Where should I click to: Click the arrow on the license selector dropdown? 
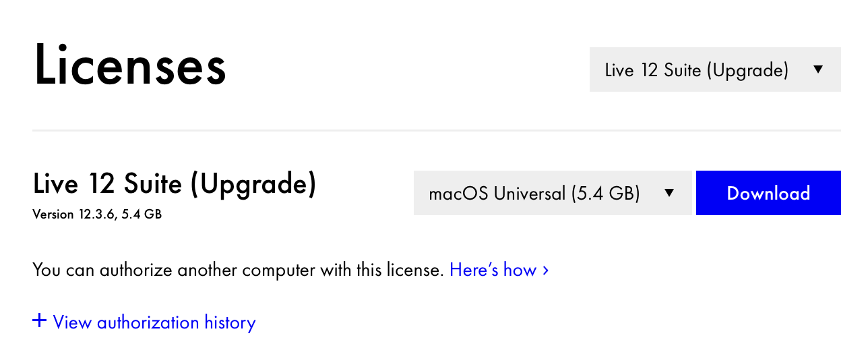pyautogui.click(x=818, y=69)
